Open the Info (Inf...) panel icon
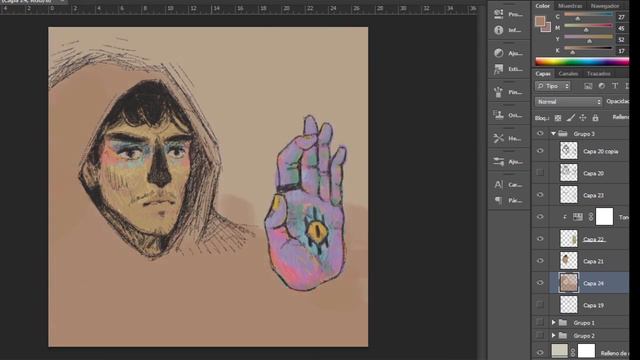Screen dimensions: 640x360 point(498,30)
